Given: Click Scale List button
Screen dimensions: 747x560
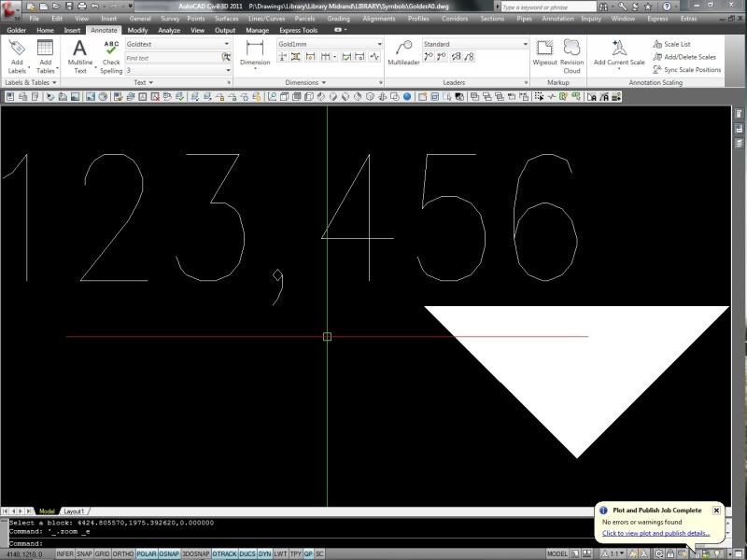Looking at the screenshot, I should click(x=671, y=44).
